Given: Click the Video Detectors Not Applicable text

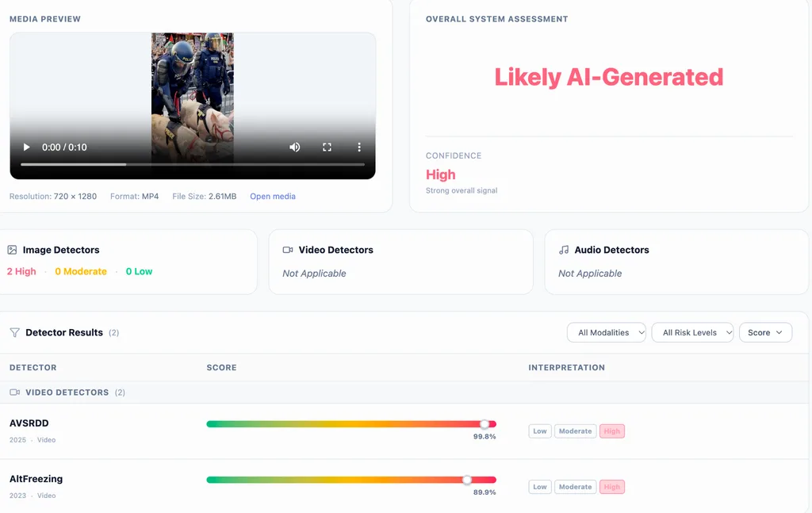Looking at the screenshot, I should click(314, 274).
